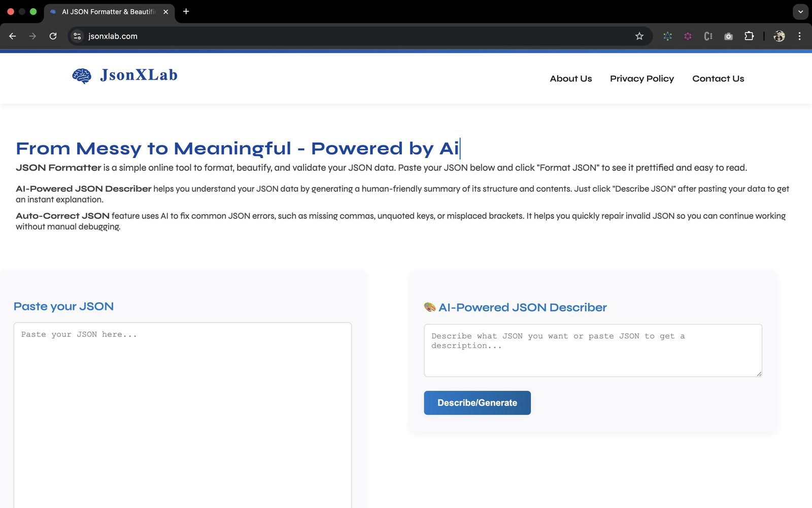
Task: Open site information icon in address bar
Action: [77, 36]
